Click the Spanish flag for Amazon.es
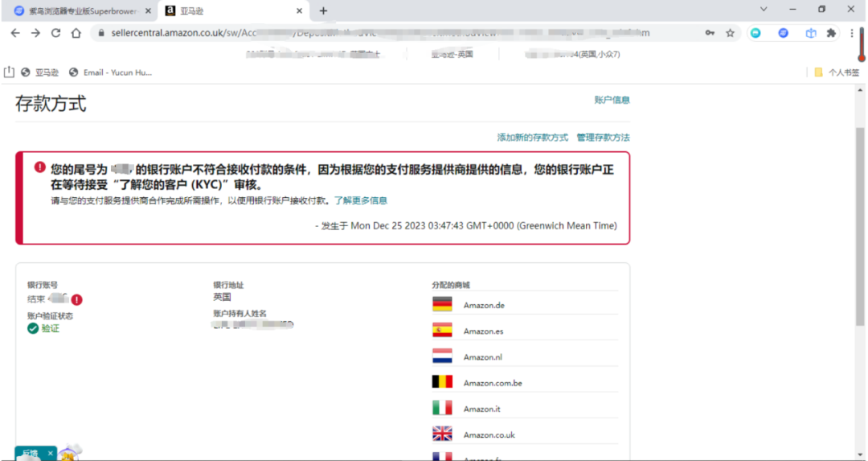Image resolution: width=868 pixels, height=461 pixels. 442,330
